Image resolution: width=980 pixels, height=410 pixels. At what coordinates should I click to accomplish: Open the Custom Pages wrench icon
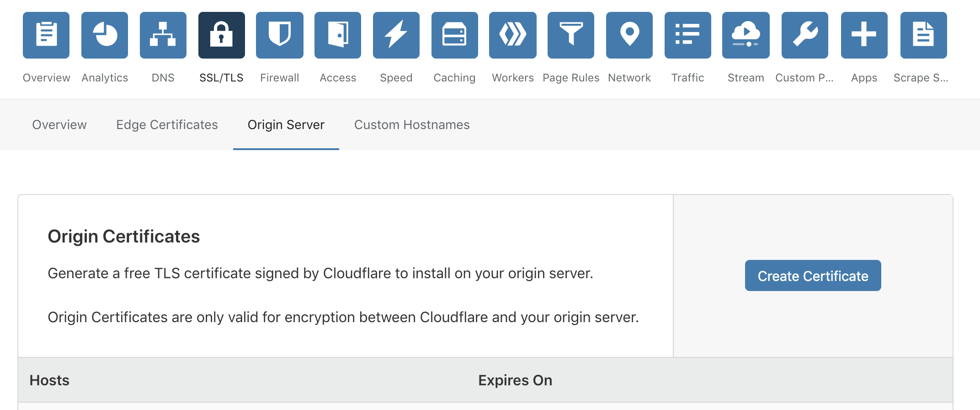pos(805,35)
